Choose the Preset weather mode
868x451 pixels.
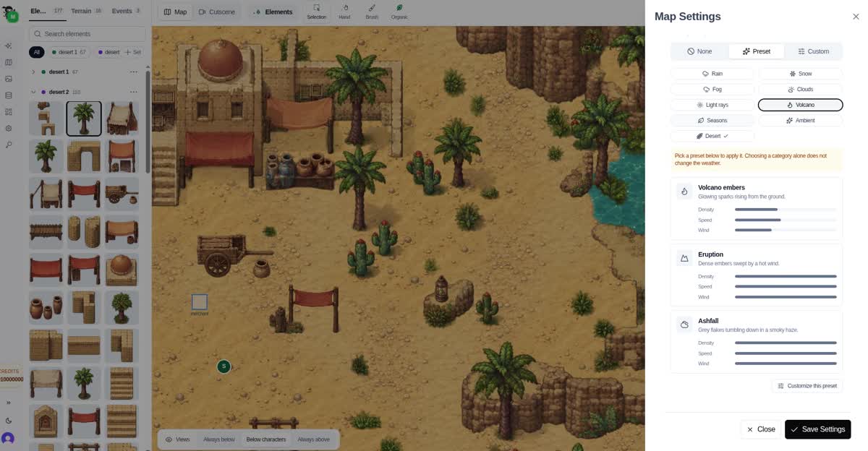(757, 51)
